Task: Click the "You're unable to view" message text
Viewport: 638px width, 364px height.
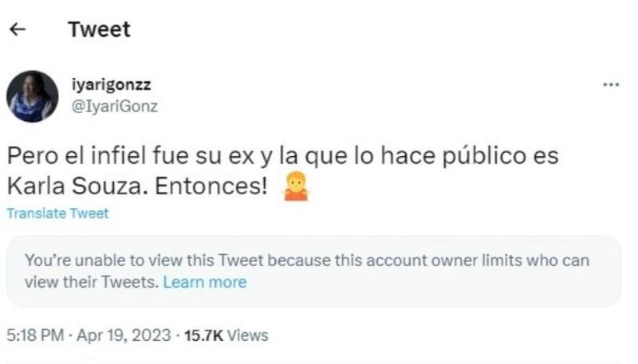Action: point(307,260)
